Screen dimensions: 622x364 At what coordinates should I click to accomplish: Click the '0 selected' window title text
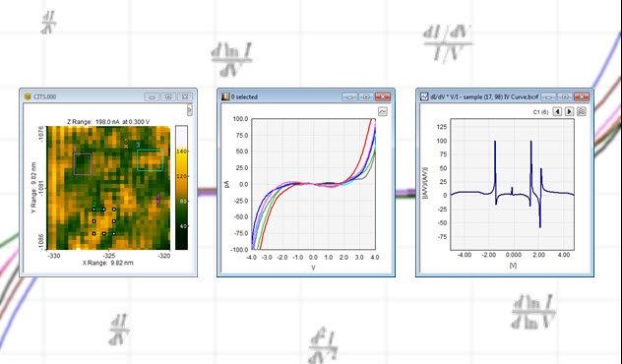coord(244,96)
